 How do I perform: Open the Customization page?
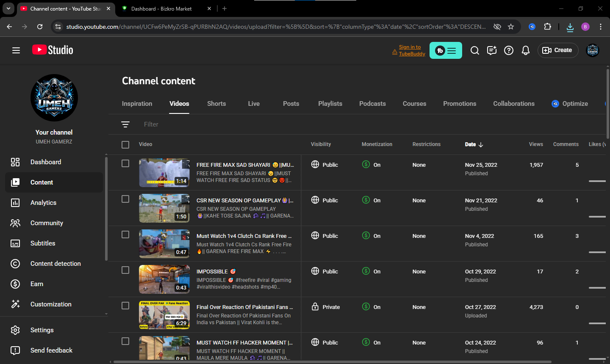point(51,304)
